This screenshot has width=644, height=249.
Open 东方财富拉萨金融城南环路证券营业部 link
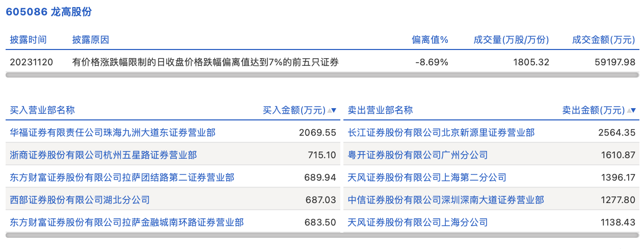tap(127, 222)
